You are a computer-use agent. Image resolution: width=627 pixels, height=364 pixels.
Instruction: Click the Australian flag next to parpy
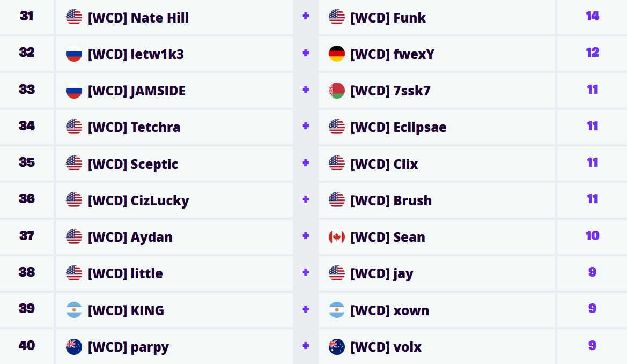(x=73, y=346)
